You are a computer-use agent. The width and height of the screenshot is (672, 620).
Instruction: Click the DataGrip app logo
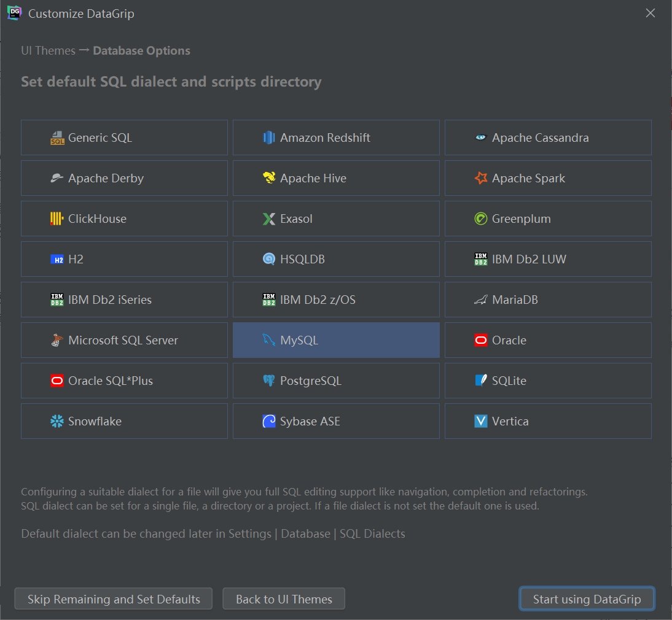[x=14, y=13]
